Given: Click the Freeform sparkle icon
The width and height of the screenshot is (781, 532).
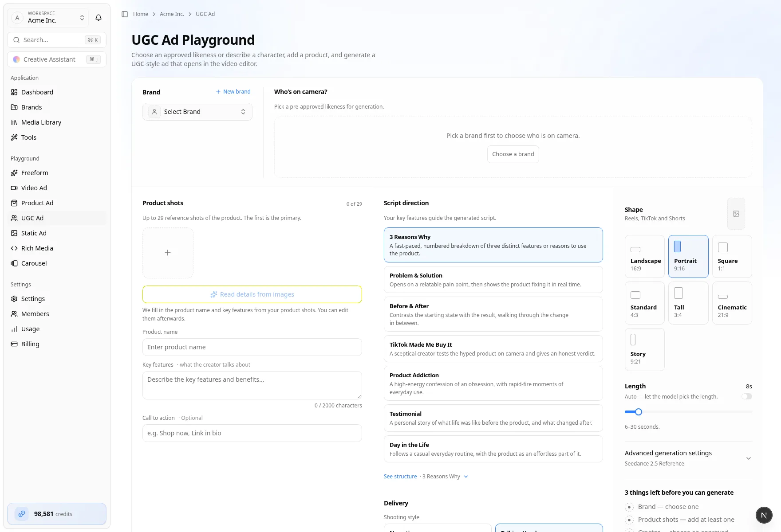Looking at the screenshot, I should tap(14, 173).
